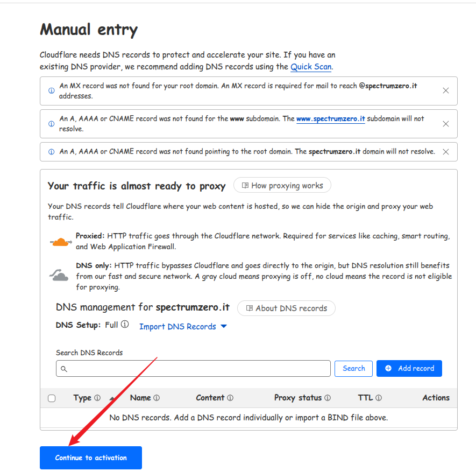Viewport: 476px width, 471px height.
Task: Close the www subdomain warning notice
Action: coord(445,124)
